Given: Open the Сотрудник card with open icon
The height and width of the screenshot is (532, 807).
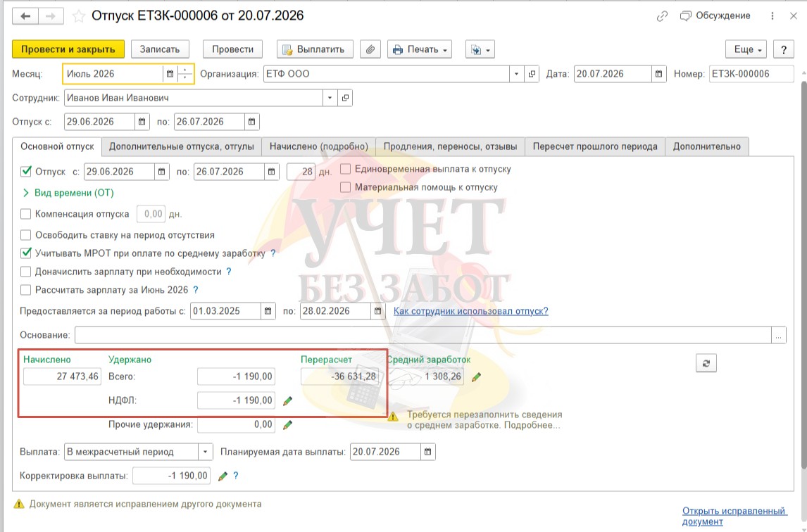Looking at the screenshot, I should click(345, 98).
